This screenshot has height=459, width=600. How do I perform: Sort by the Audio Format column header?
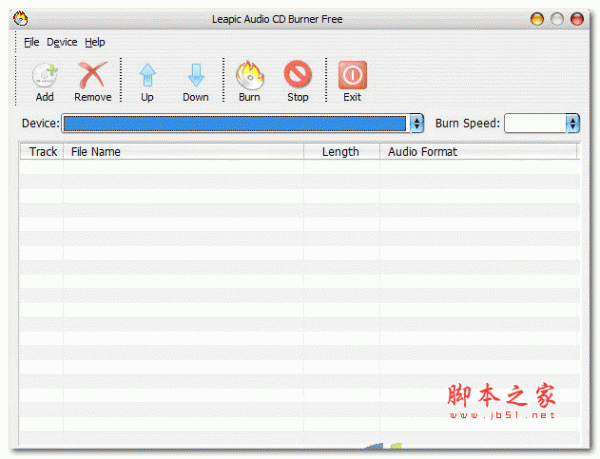click(x=478, y=151)
